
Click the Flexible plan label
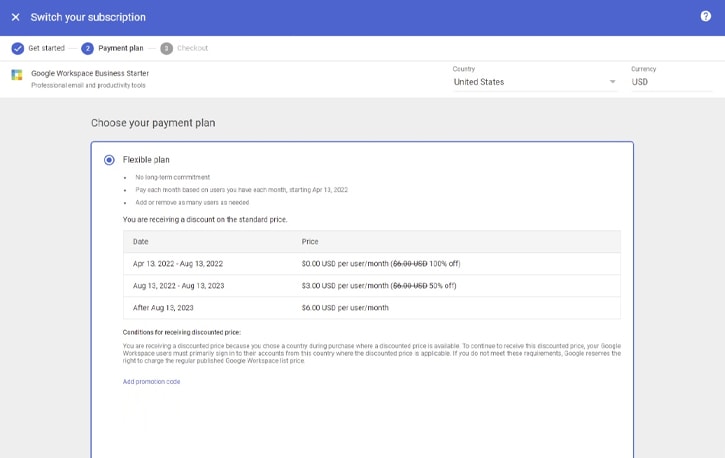[x=146, y=159]
